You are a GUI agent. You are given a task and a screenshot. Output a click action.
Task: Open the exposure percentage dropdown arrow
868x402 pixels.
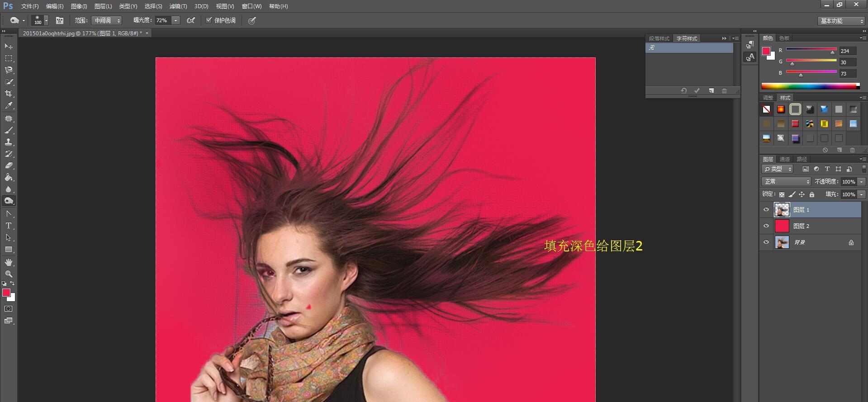coord(176,20)
